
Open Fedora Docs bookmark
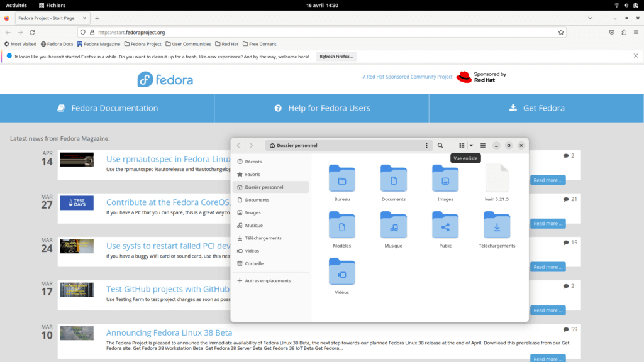point(57,44)
